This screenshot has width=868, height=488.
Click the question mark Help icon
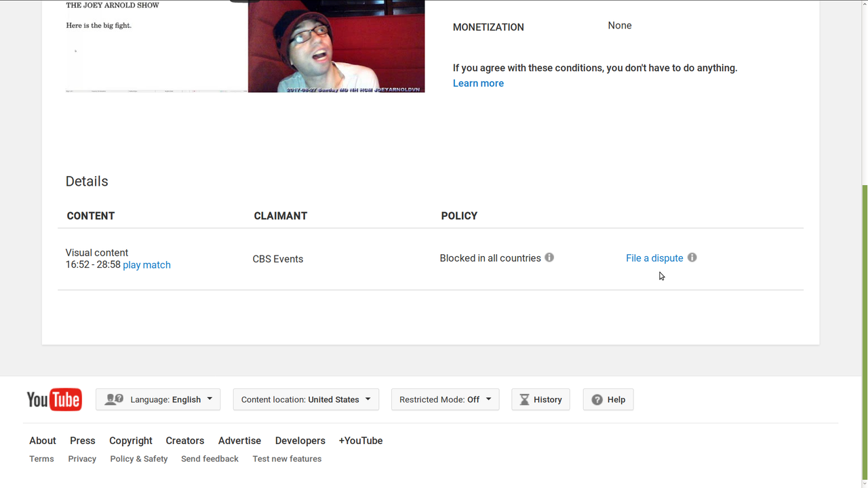[x=597, y=400]
